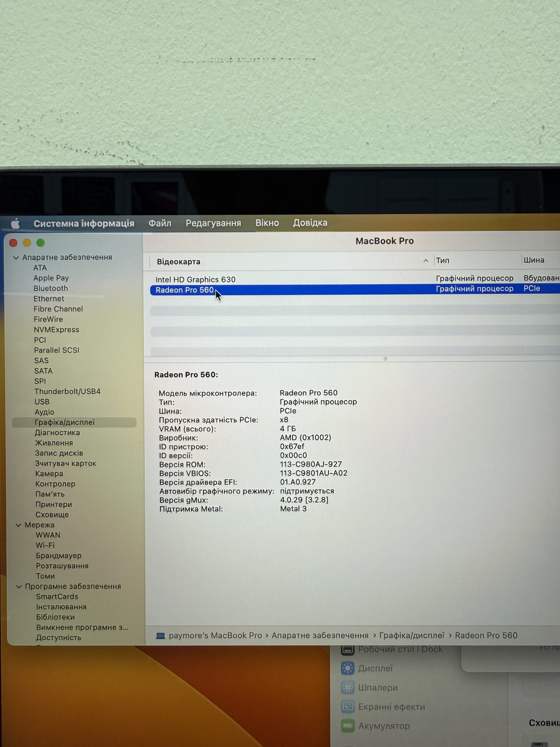Select Сховище in the sidebar
The height and width of the screenshot is (747, 560).
click(x=52, y=515)
